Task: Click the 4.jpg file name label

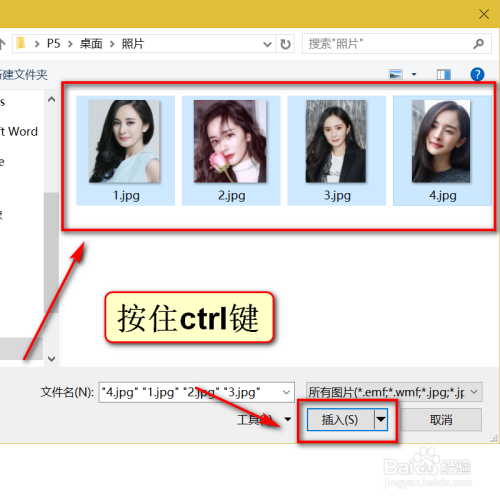Action: 443,195
